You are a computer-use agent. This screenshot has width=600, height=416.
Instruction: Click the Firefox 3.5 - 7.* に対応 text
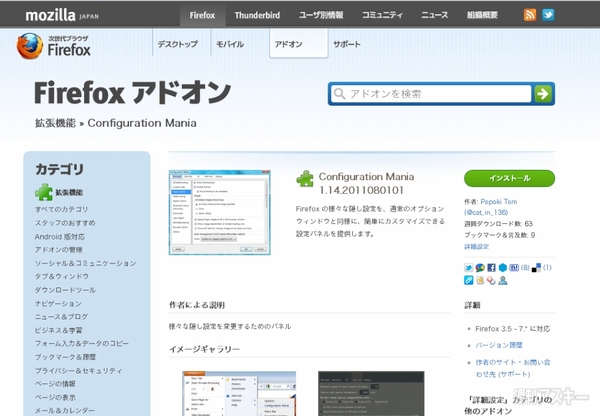pyautogui.click(x=513, y=329)
